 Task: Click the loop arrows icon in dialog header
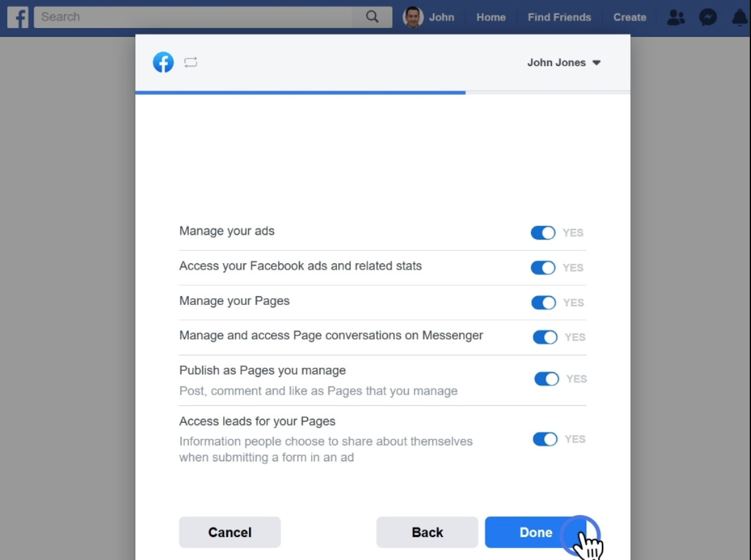pos(191,62)
